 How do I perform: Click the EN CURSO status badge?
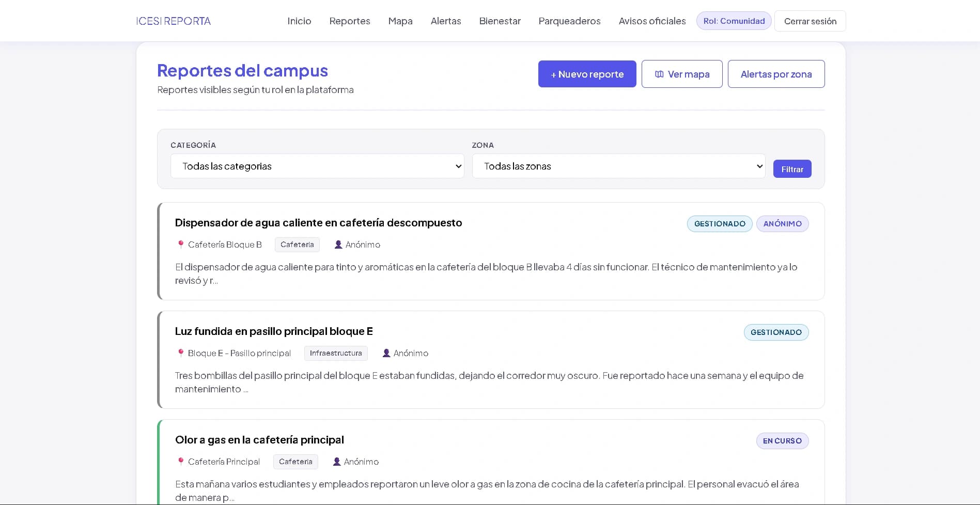(x=782, y=441)
